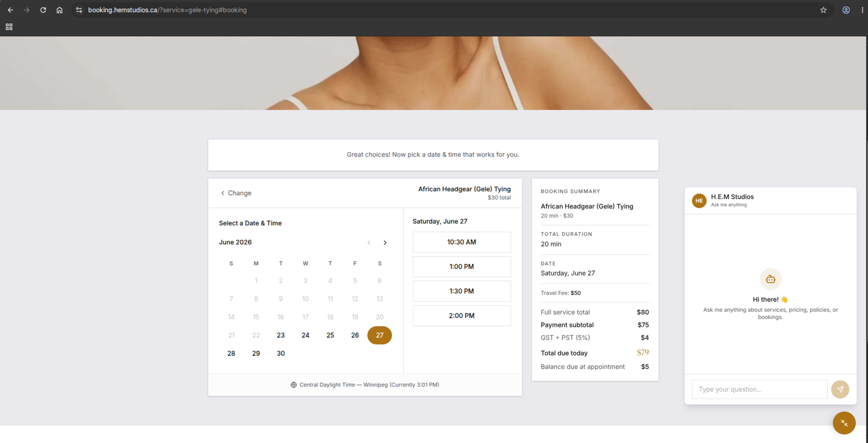The height and width of the screenshot is (443, 868).
Task: Select June 25 on the calendar
Action: [330, 335]
